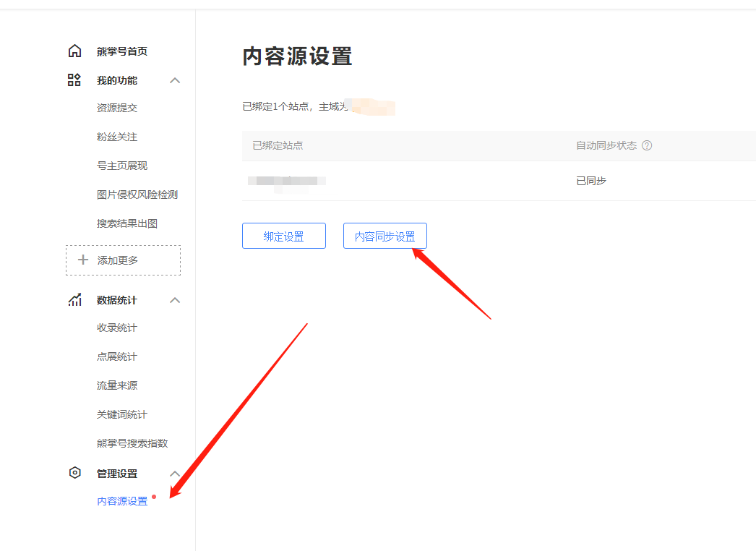
Task: Select 内容源设置 in the sidebar
Action: [x=122, y=501]
